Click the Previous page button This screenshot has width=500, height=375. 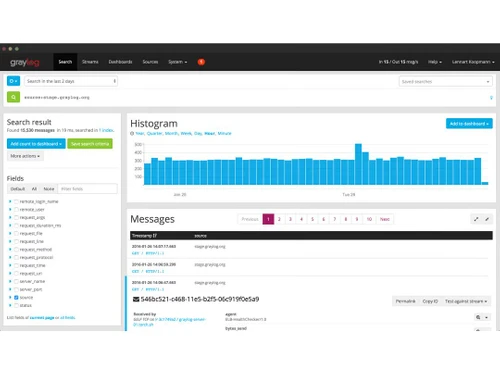point(250,219)
